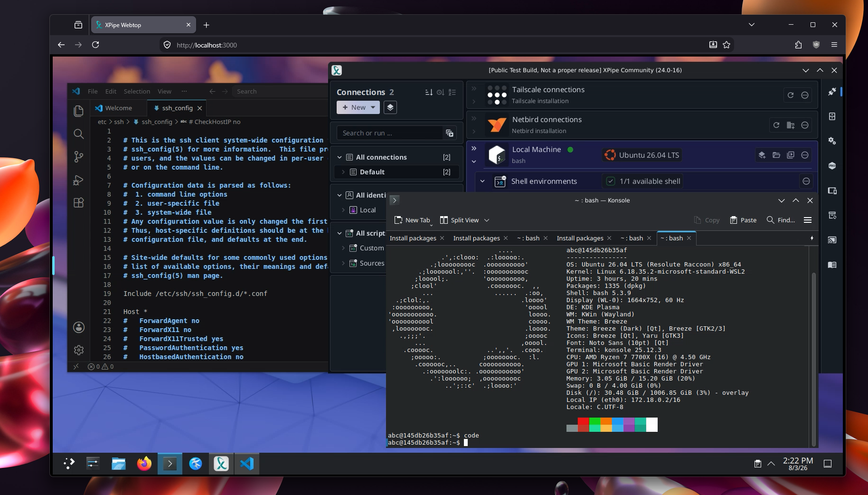Click the XPipe Search or run field

[x=390, y=133]
